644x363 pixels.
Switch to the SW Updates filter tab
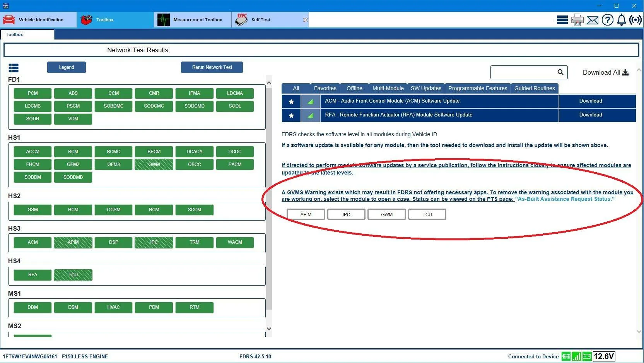tap(425, 88)
